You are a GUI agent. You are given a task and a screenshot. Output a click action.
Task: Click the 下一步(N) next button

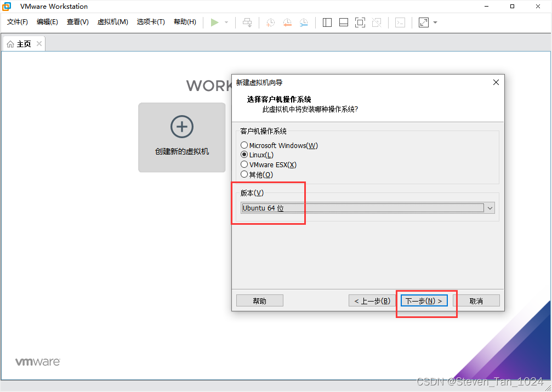click(424, 301)
